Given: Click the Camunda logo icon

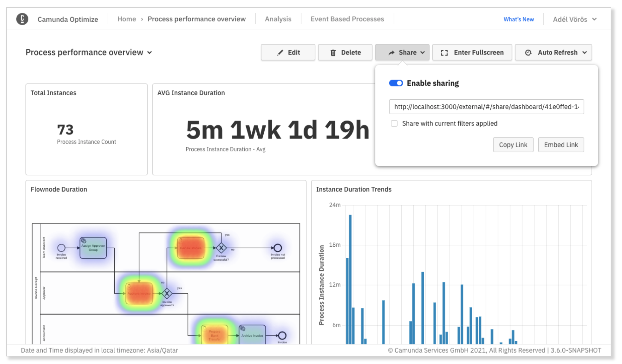Looking at the screenshot, I should coord(22,19).
